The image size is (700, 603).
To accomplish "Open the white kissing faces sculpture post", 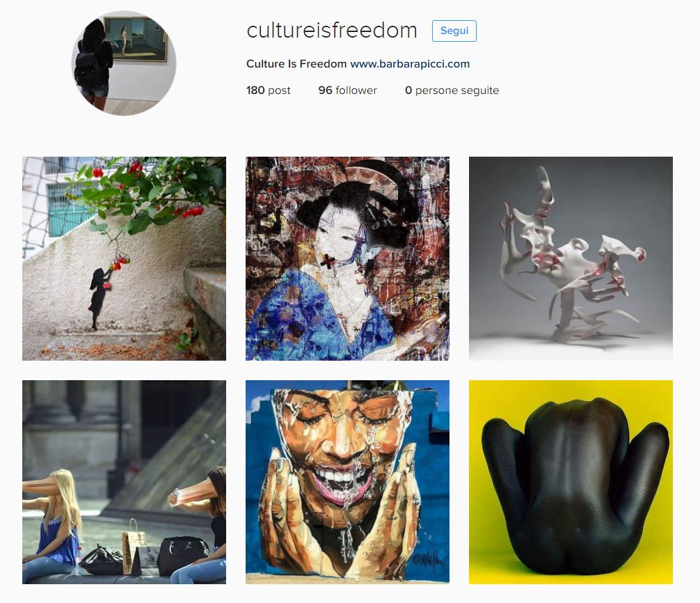I will tap(571, 258).
